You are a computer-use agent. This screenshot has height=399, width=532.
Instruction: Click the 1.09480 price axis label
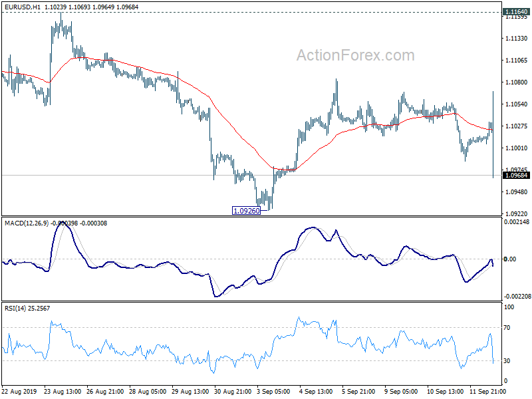point(517,192)
